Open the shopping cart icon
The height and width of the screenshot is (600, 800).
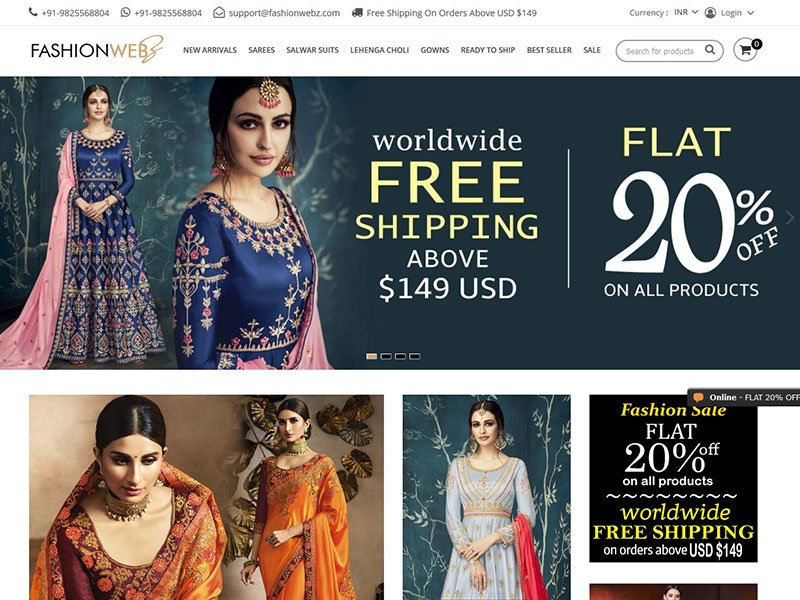pyautogui.click(x=745, y=50)
